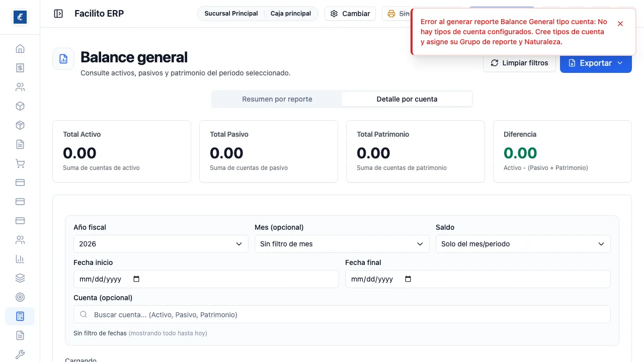Click the Total Activo card title

[x=82, y=134]
